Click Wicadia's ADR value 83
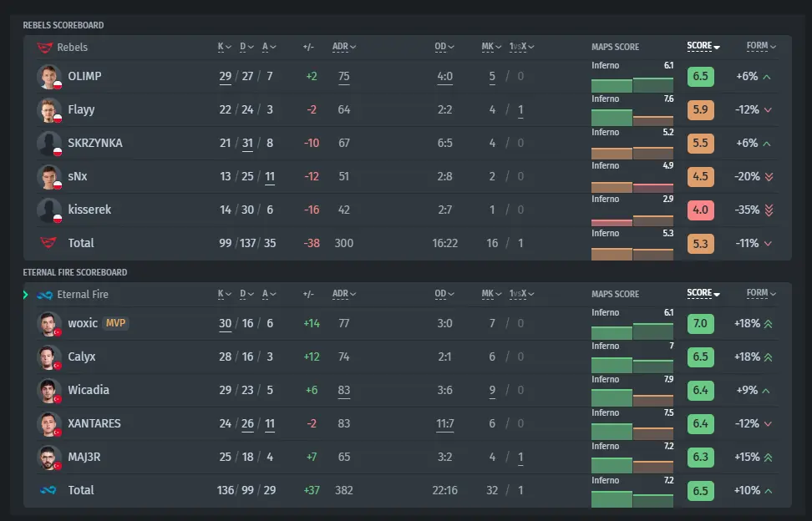This screenshot has height=521, width=812. tap(344, 390)
